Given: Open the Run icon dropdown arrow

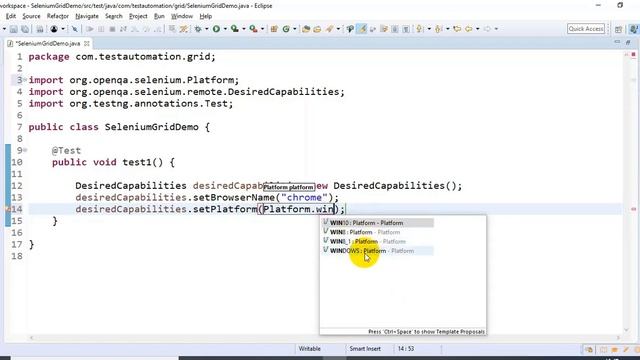Looking at the screenshot, I should point(225,29).
